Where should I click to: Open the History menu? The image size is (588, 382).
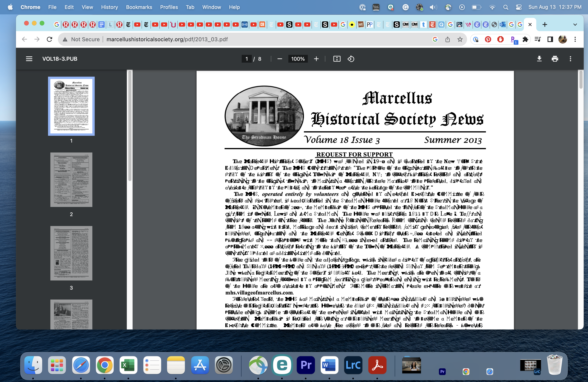pos(109,7)
